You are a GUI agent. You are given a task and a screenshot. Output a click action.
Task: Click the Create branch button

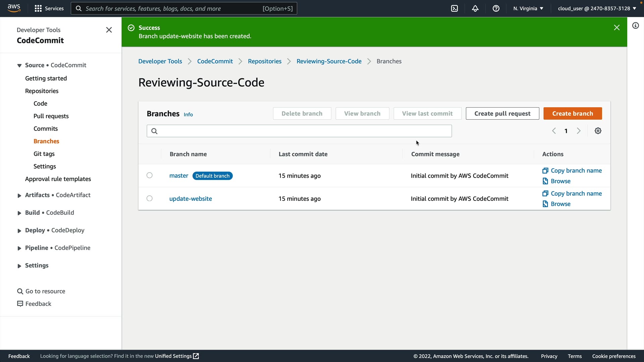[573, 114]
